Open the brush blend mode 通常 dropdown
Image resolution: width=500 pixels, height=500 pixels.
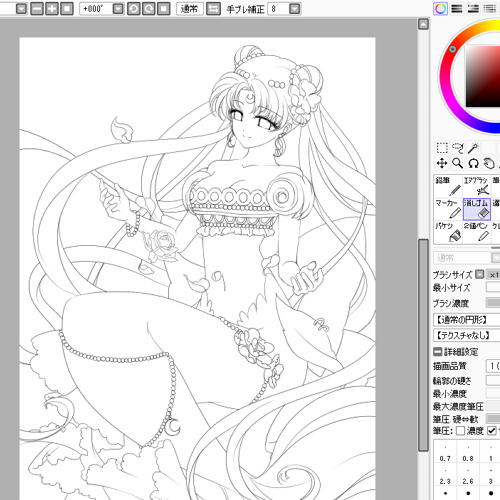[x=467, y=258]
